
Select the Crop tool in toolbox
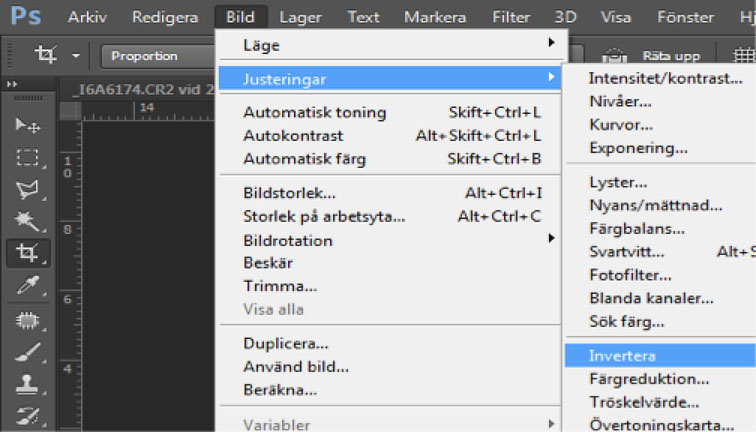[27, 253]
